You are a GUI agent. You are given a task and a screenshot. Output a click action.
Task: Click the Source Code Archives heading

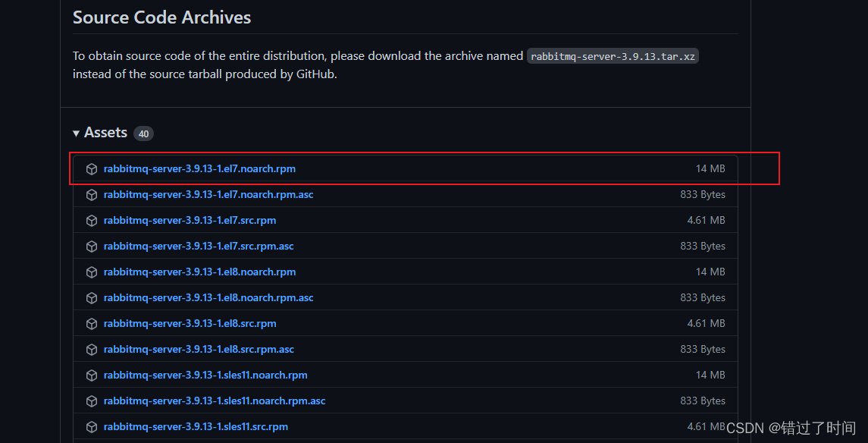pos(161,17)
